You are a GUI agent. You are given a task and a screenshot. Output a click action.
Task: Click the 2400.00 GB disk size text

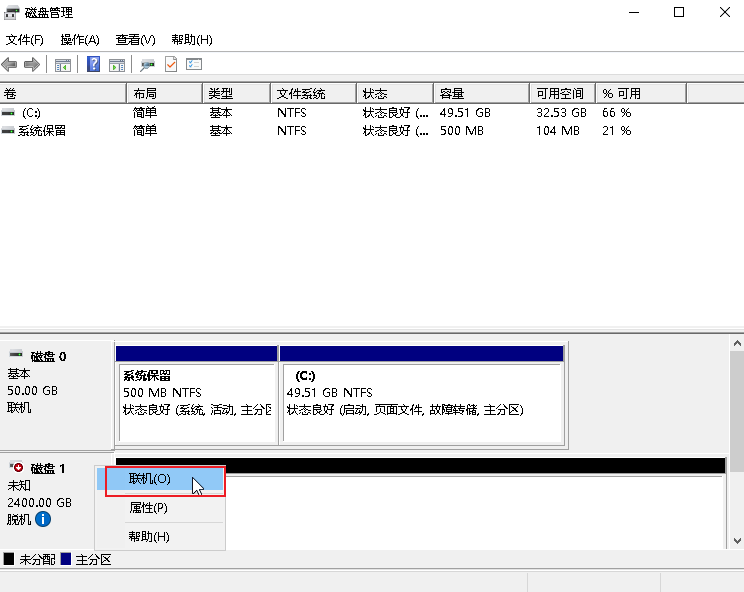pyautogui.click(x=39, y=503)
